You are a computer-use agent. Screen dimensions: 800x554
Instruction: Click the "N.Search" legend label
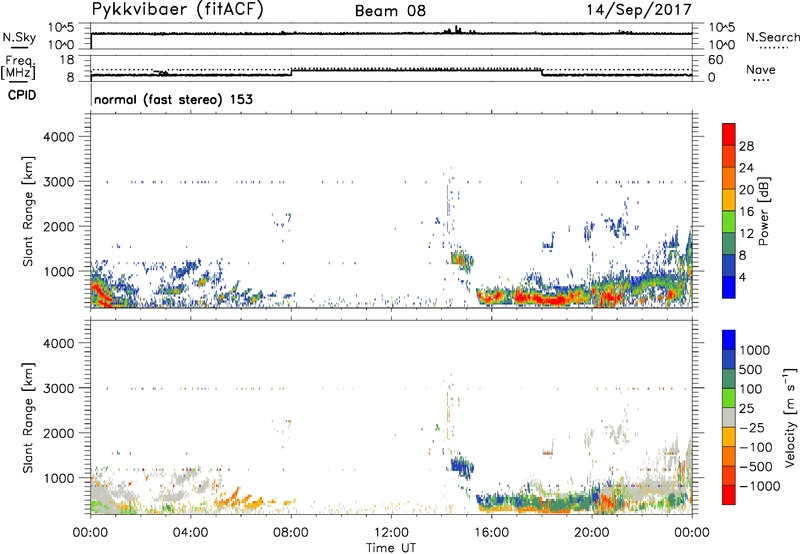click(773, 37)
